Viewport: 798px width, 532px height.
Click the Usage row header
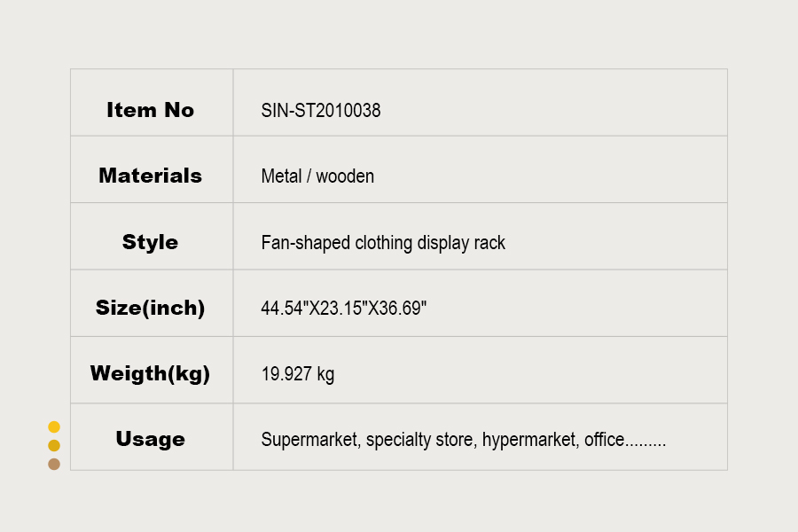click(150, 439)
